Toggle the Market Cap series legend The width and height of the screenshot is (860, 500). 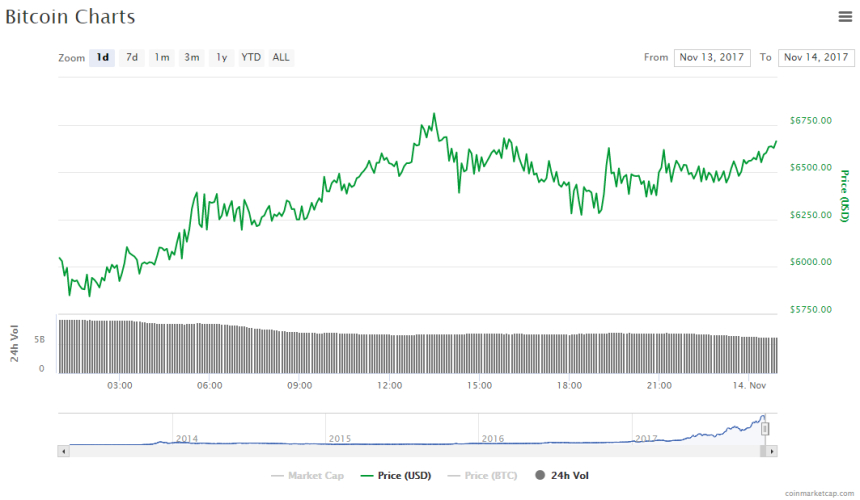[308, 475]
